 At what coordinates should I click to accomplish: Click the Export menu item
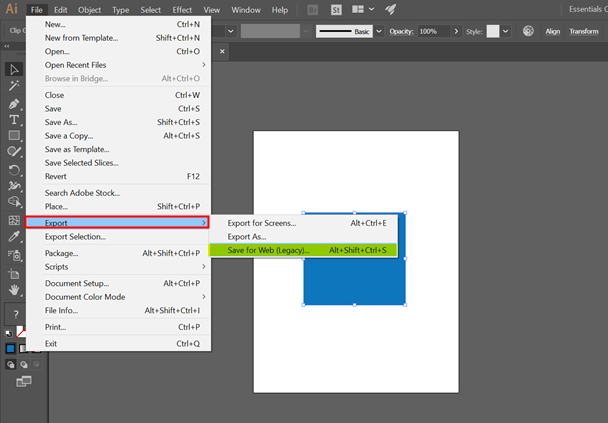click(x=117, y=223)
